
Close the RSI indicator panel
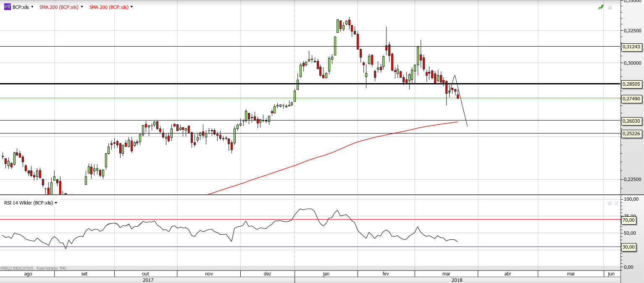tap(616, 203)
